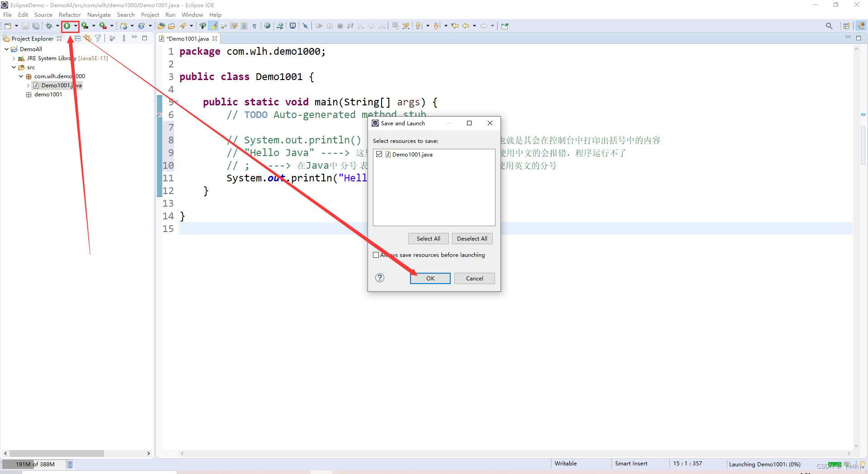Viewport: 868px width, 474px height.
Task: Click the Search flashlight toolbar icon
Action: [183, 26]
